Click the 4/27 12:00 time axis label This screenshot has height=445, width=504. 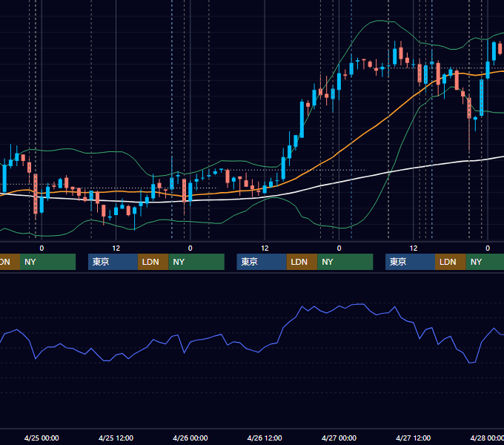tap(414, 438)
